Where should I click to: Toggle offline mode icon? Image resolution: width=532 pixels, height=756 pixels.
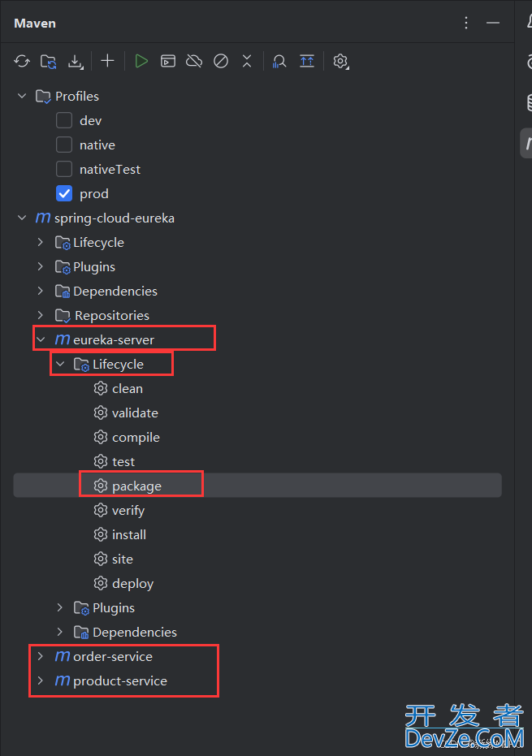(194, 61)
